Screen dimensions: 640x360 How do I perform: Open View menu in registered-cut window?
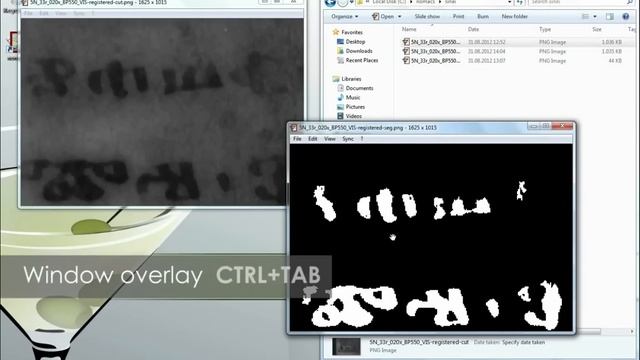[61, 13]
